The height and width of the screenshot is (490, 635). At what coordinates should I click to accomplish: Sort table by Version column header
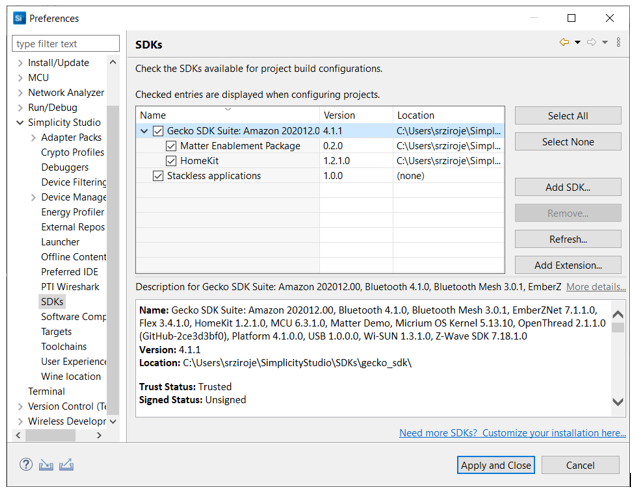tap(356, 115)
